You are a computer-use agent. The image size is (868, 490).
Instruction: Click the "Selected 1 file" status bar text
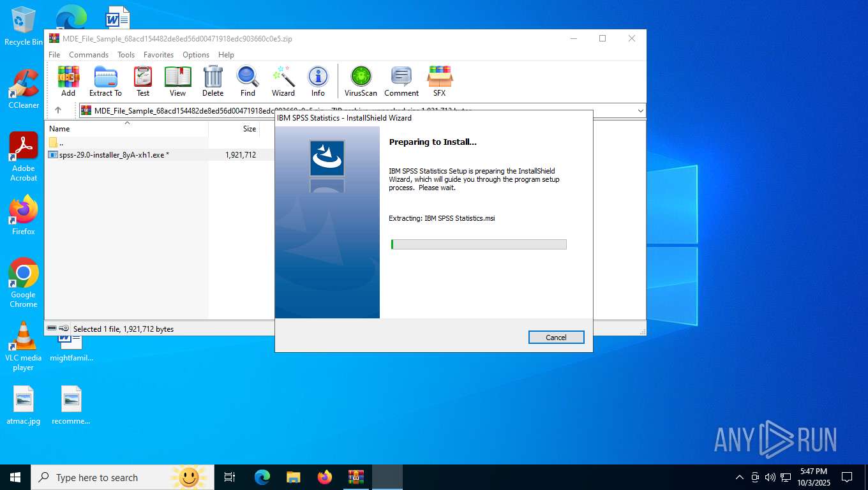click(123, 329)
